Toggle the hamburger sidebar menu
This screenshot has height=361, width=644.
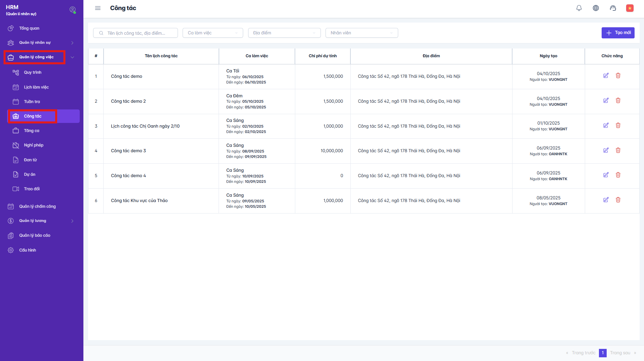[x=98, y=8]
